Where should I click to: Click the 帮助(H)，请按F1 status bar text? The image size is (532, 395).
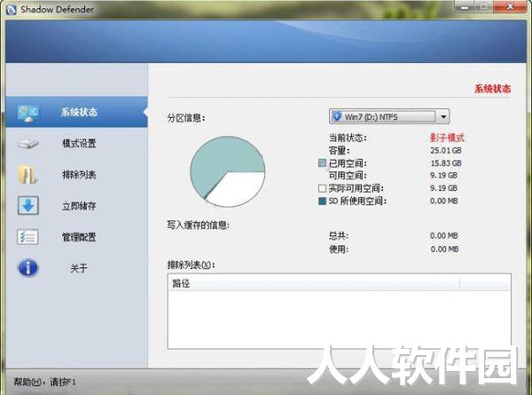pos(45,382)
